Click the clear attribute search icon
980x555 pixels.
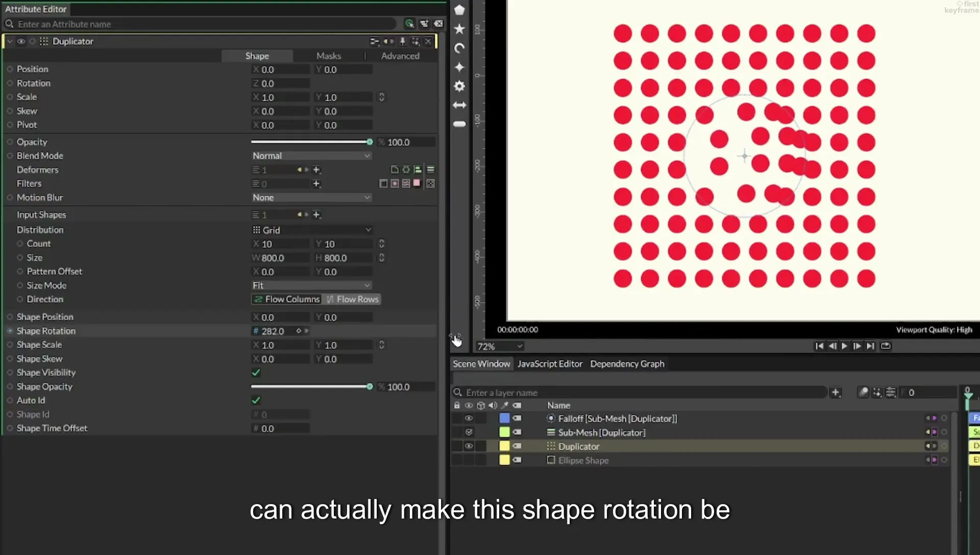[438, 24]
